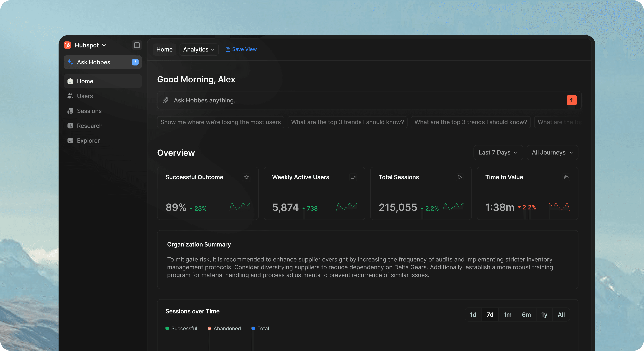The height and width of the screenshot is (351, 644).
Task: Toggle Abandoned series in chart legend
Action: point(224,328)
